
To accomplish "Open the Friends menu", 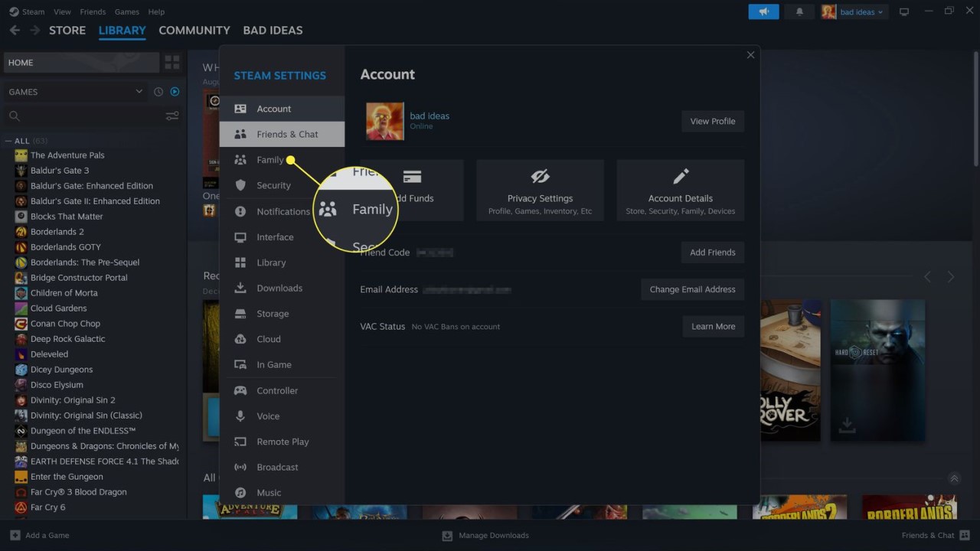I will (93, 11).
